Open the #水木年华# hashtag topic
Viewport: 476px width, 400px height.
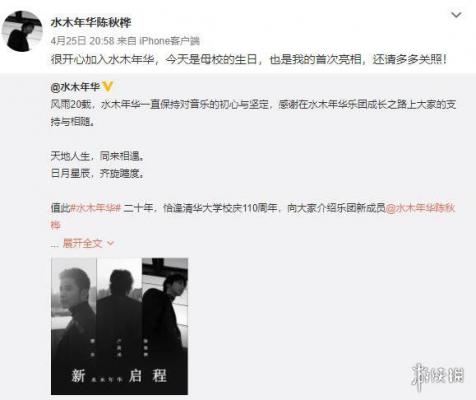(x=95, y=208)
